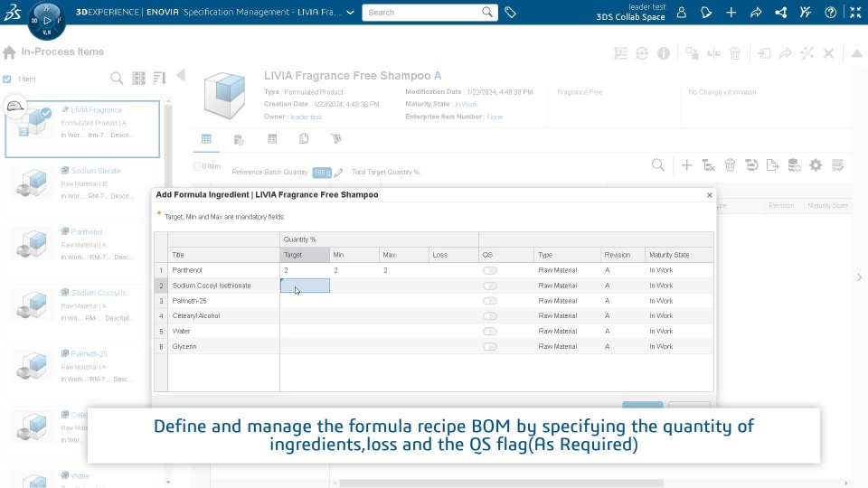Toggle QS switch for Glycerin
Viewport: 868px width, 488px height.
(x=490, y=347)
